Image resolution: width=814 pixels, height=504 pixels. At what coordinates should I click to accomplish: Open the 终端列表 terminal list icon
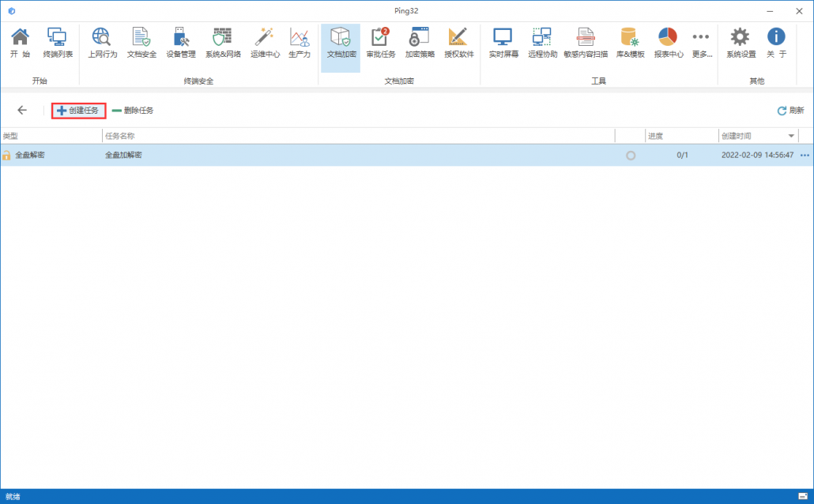58,43
